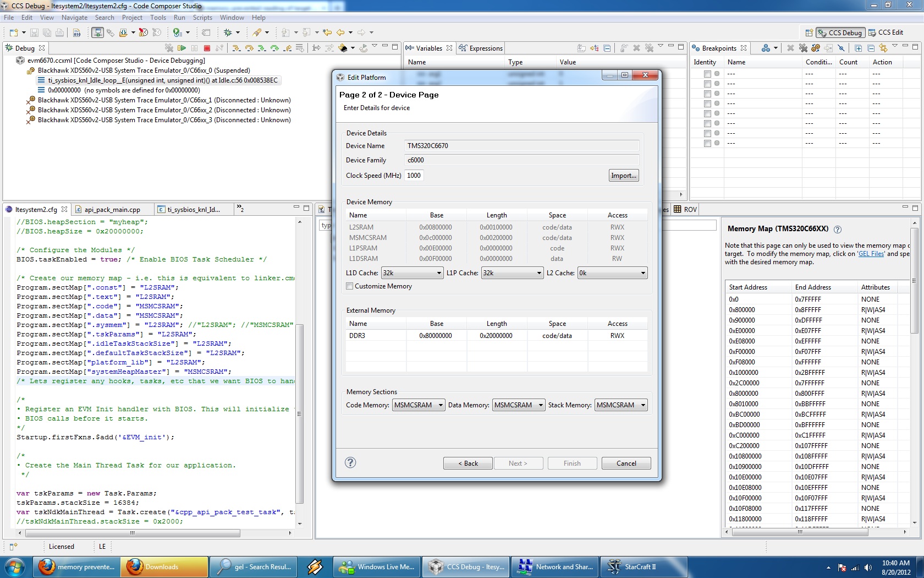Viewport: 924px width, 578px height.
Task: Click the Resume debug icon
Action: pos(182,48)
